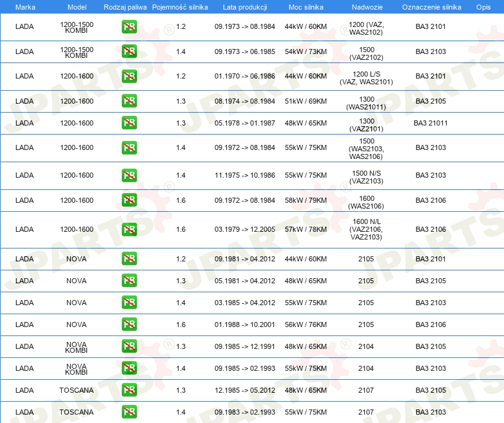
Task: Click petrol icon in the 58kW / 79KM row
Action: pyautogui.click(x=129, y=200)
